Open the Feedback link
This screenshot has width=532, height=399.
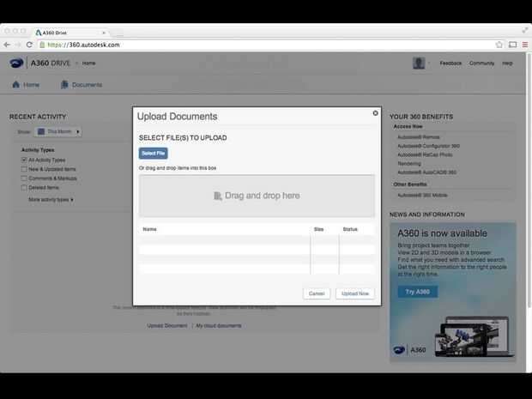point(450,63)
